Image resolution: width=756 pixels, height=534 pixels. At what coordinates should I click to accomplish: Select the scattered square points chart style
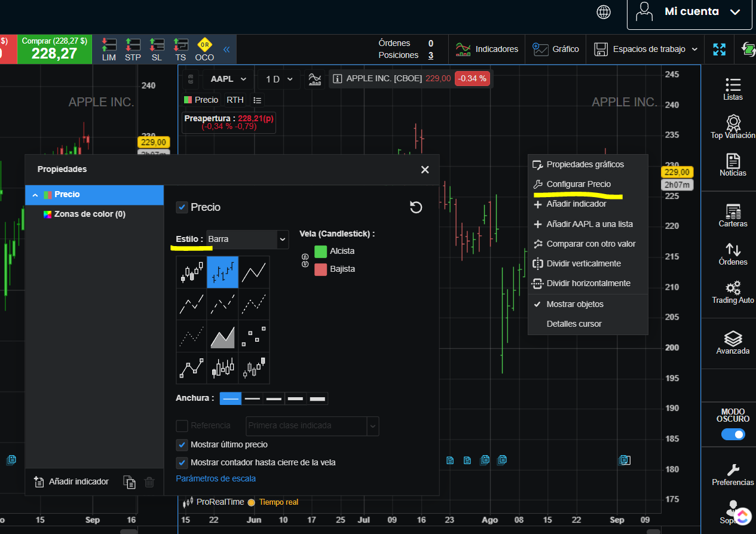click(x=254, y=336)
